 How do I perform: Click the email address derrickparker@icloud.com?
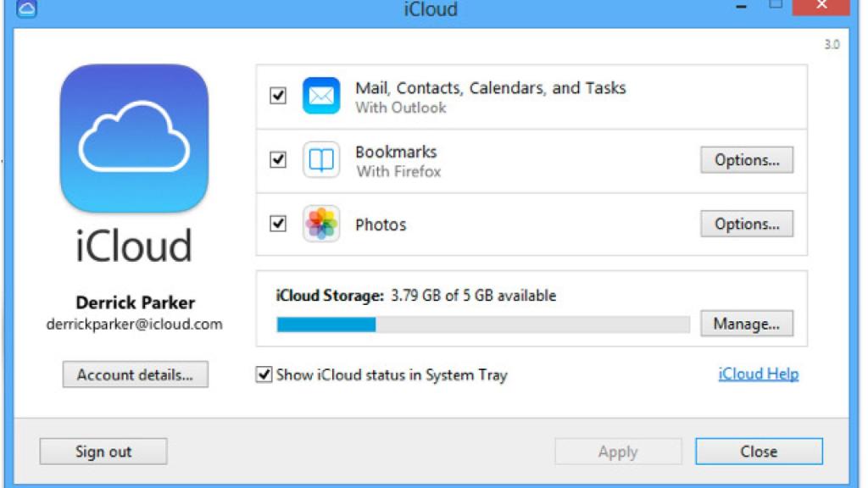click(134, 324)
